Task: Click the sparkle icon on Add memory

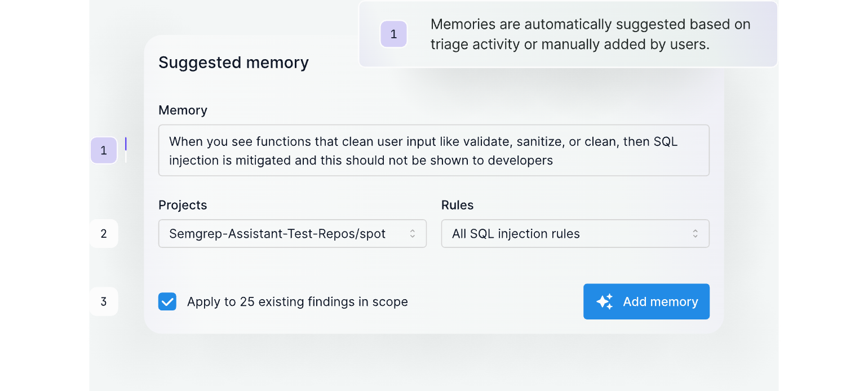Action: point(604,301)
